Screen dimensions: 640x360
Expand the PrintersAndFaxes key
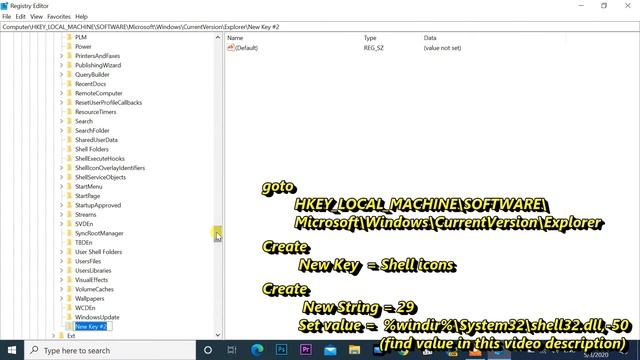pos(62,56)
